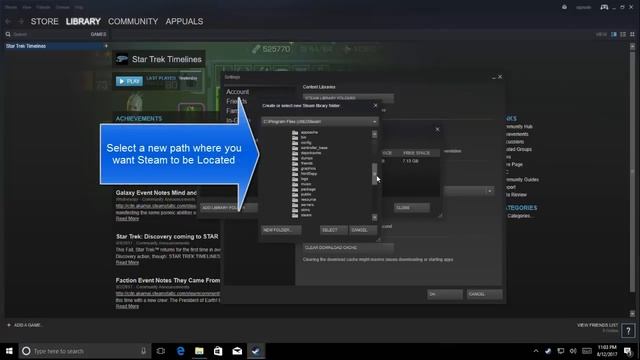
Task: Click the Star Trek Timelines game logo icon
Action: click(121, 59)
